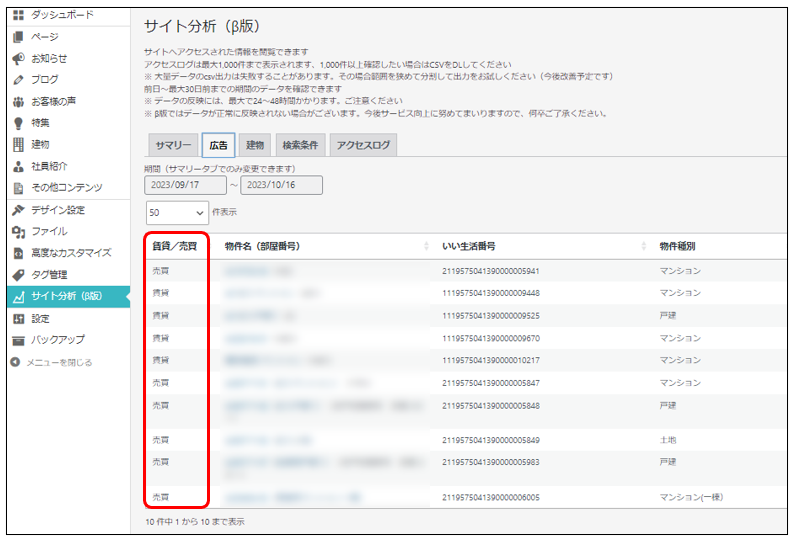
Task: Click the building icon for 建物
Action: [x=17, y=145]
